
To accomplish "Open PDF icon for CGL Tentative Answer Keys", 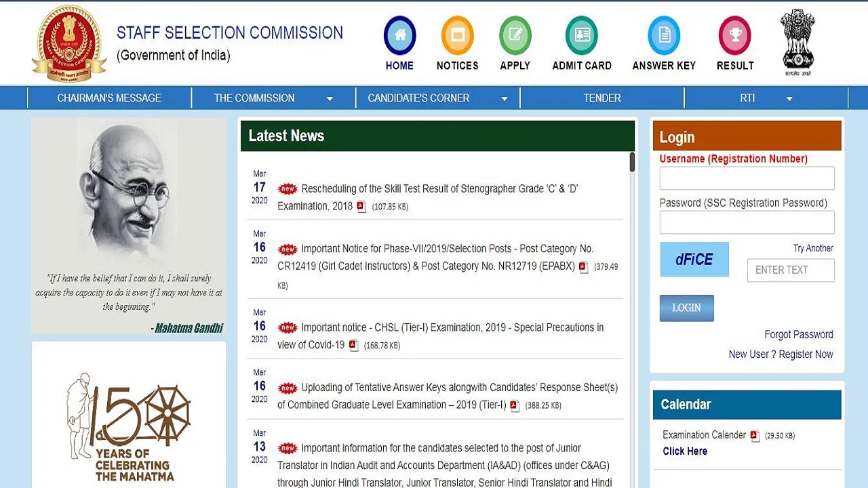I will tap(515, 405).
